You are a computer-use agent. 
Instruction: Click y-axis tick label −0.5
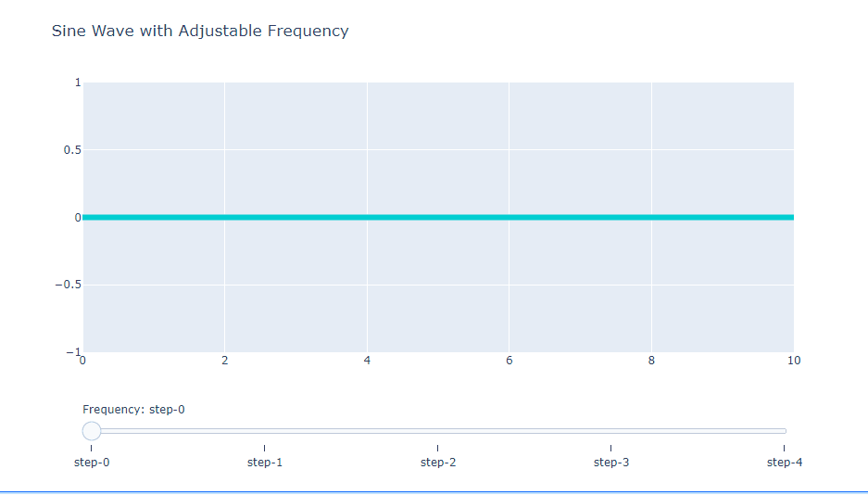67,285
